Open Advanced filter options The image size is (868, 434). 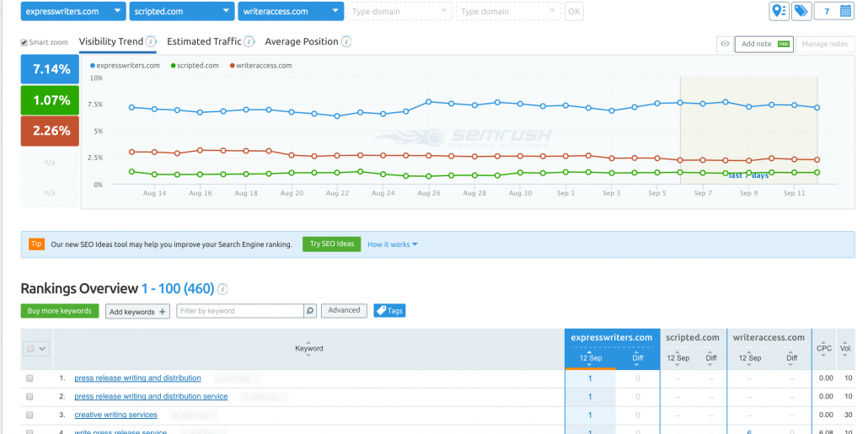click(x=344, y=311)
